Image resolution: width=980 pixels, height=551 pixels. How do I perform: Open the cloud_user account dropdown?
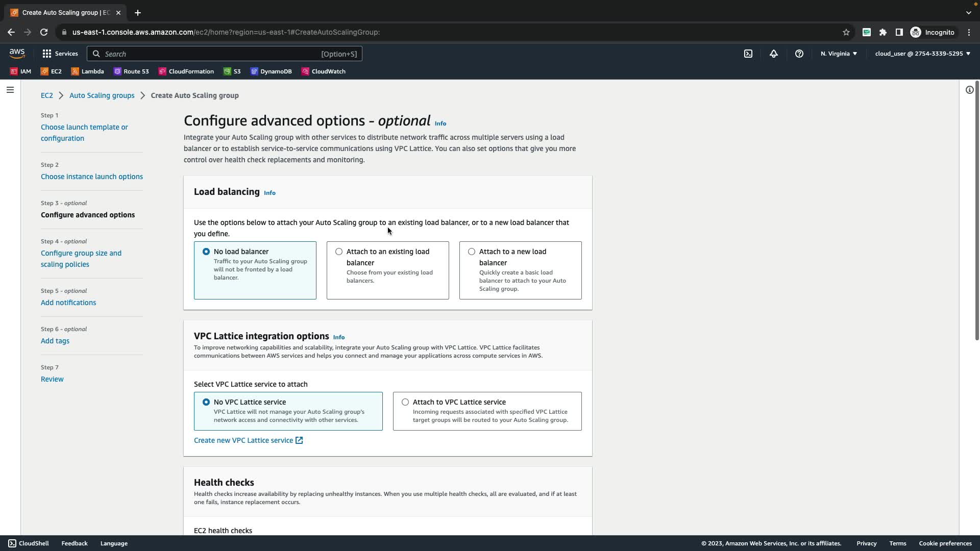click(922, 54)
